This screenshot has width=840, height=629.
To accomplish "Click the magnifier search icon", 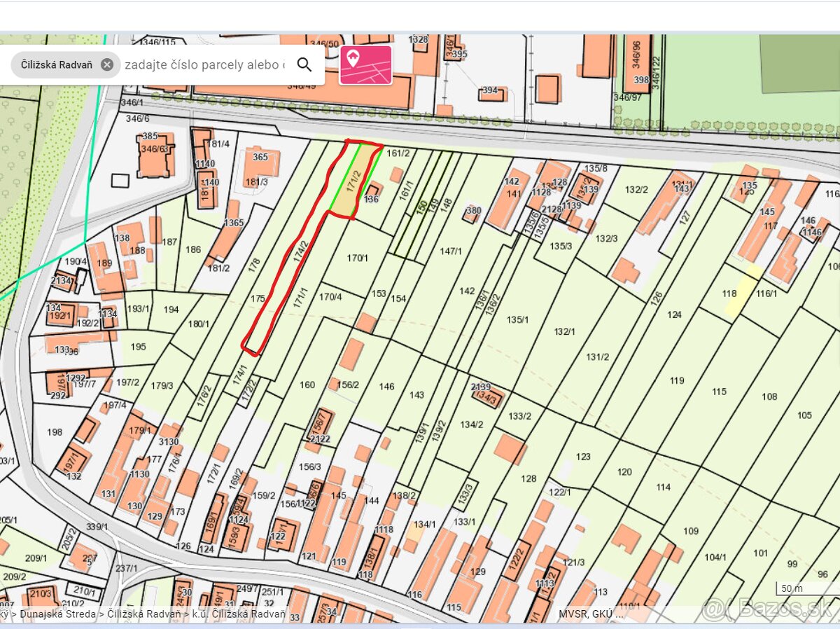I will (x=304, y=65).
